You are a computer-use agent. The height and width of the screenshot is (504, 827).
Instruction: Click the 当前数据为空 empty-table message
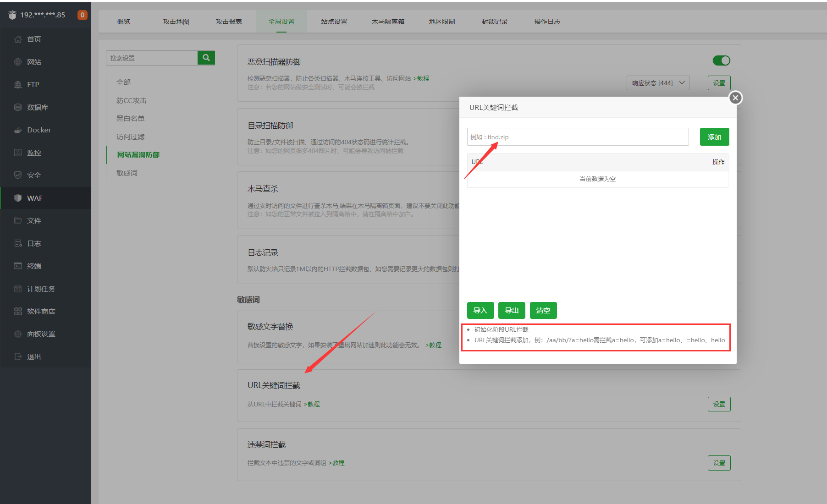click(x=597, y=179)
